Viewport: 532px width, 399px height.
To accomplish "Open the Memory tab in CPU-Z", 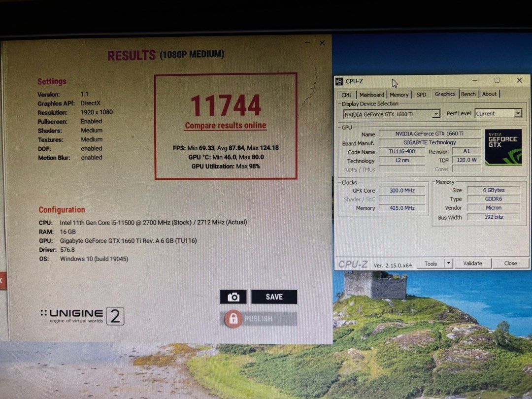I will click(399, 95).
